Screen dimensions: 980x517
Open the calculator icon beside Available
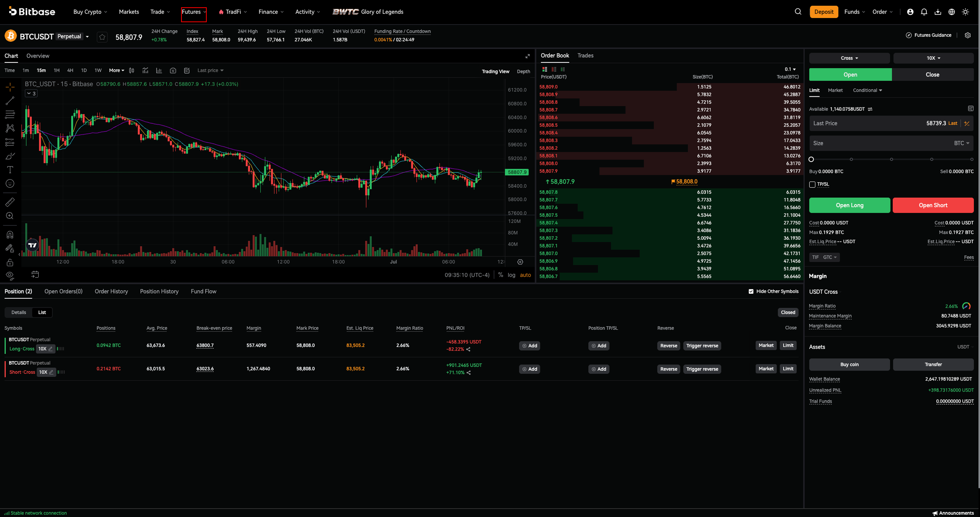970,109
